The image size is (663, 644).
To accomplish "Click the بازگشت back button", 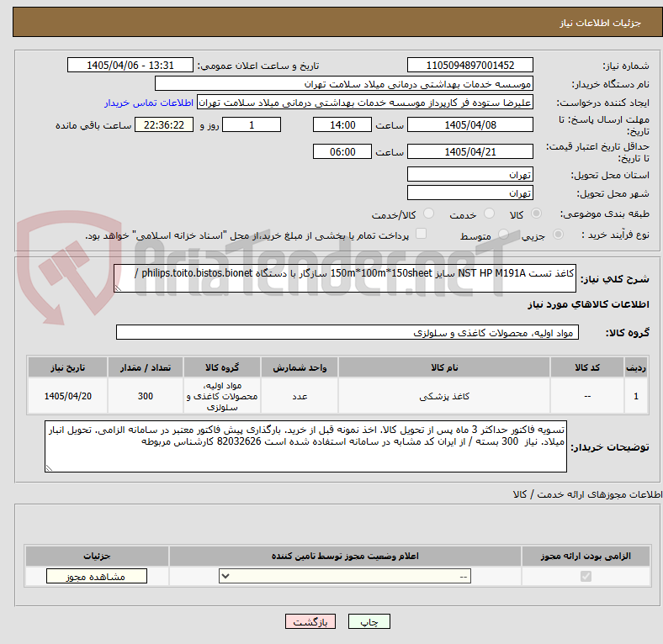I will 310,622.
